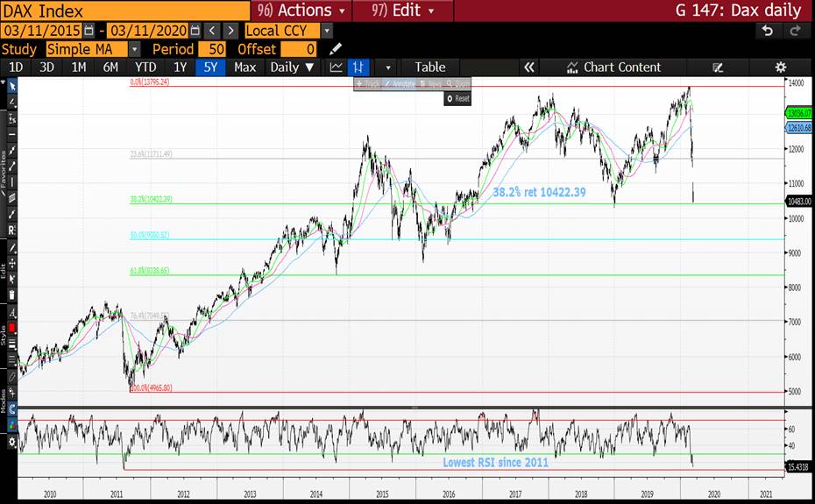This screenshot has height=504, width=815.
Task: Open the left toolbar gear settings
Action: (12, 442)
